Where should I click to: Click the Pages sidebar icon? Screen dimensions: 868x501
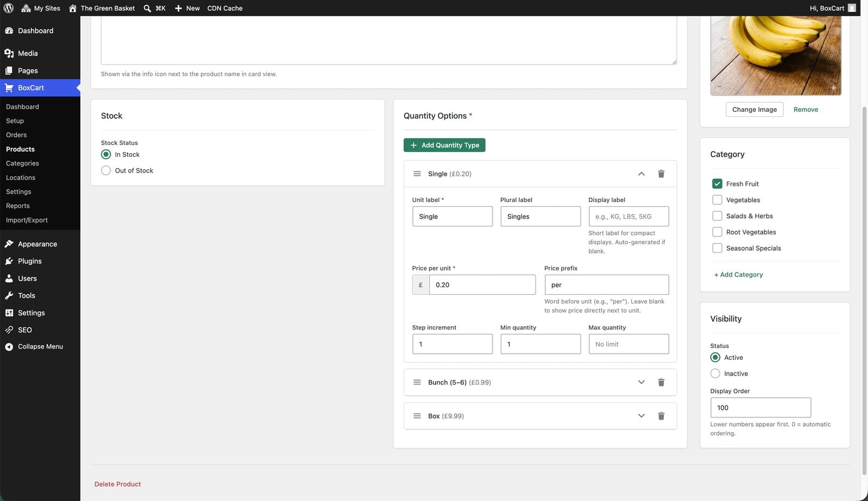[x=9, y=71]
